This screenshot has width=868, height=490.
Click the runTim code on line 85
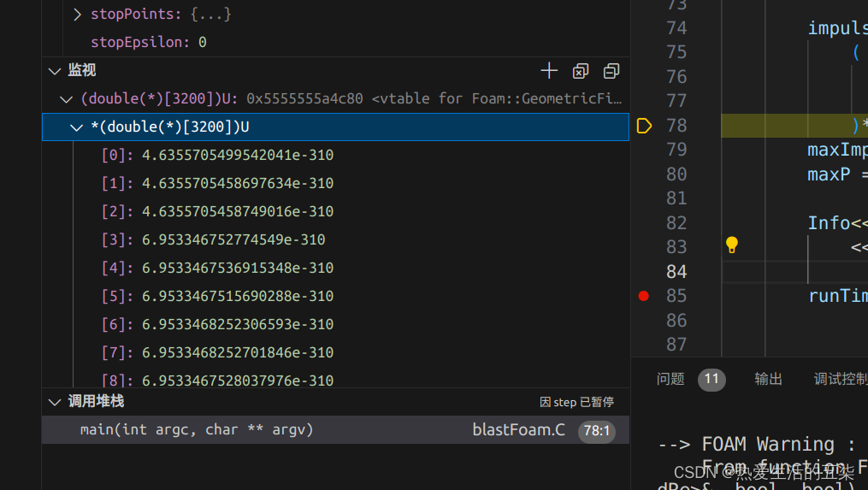coord(837,296)
